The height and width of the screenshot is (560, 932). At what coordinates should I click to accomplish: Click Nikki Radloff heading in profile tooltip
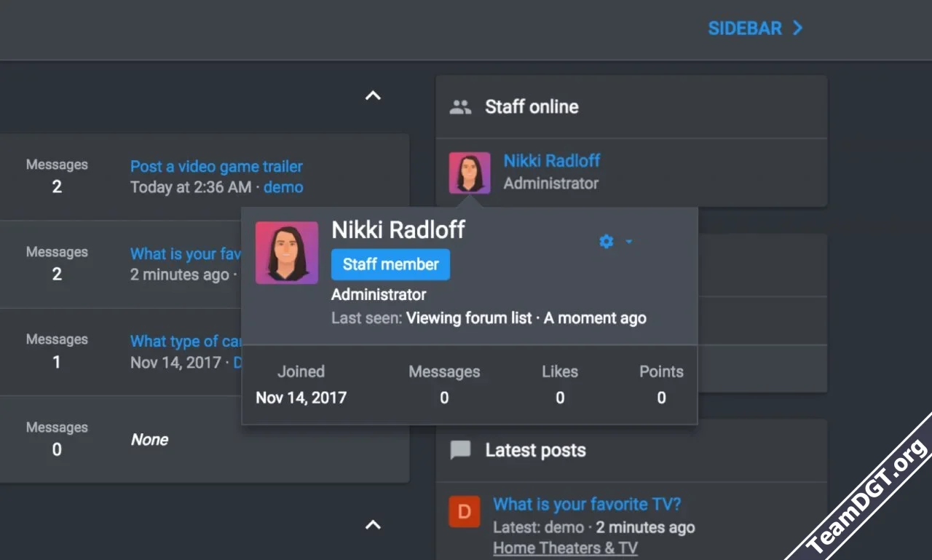click(x=398, y=229)
